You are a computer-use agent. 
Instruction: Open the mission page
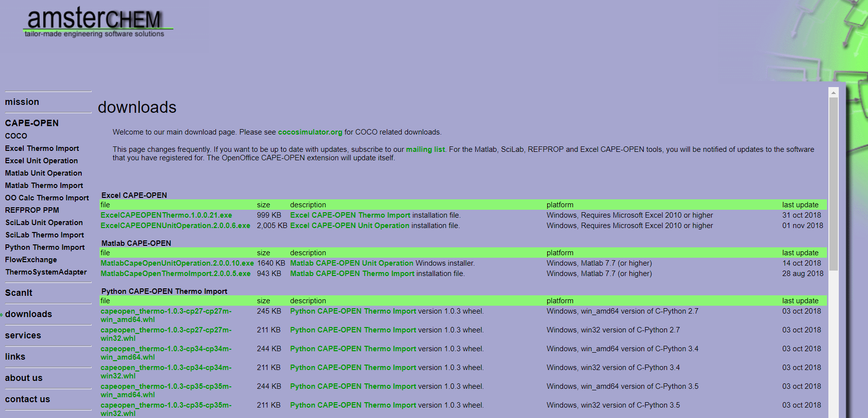click(x=22, y=102)
